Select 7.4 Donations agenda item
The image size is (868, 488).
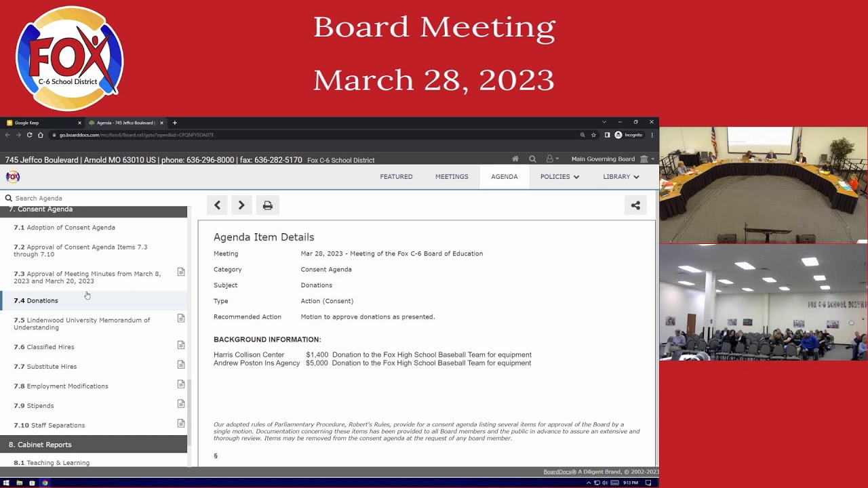click(x=94, y=301)
